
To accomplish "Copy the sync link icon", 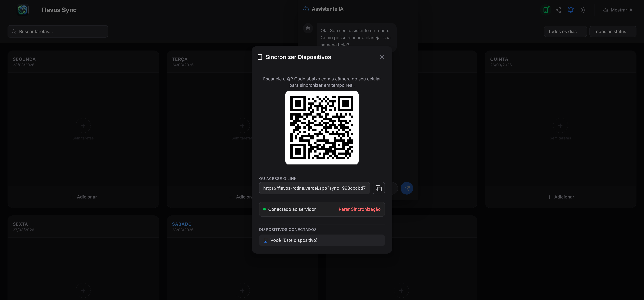I will point(379,188).
